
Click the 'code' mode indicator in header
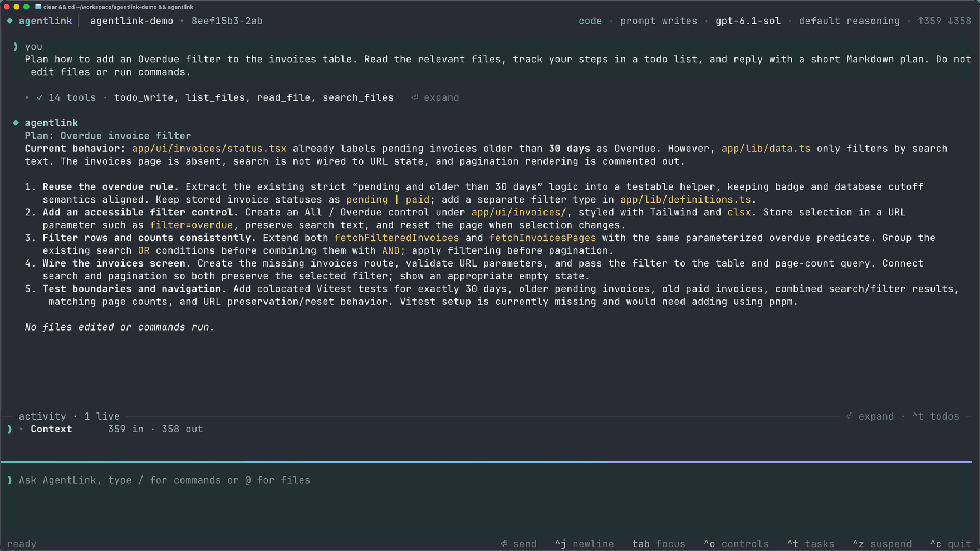[590, 21]
